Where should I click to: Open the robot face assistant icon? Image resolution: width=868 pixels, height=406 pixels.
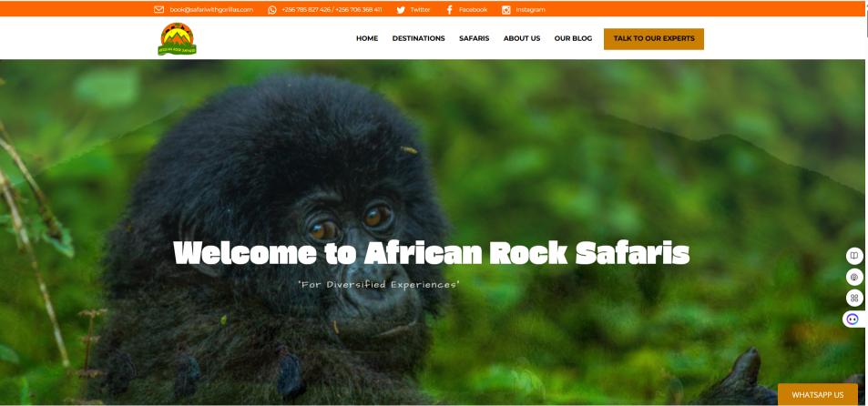(853, 320)
